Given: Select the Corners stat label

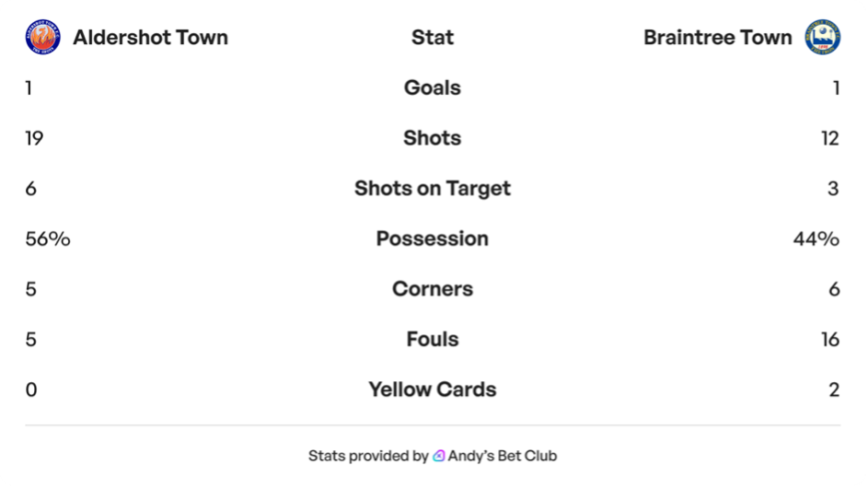Looking at the screenshot, I should pos(433,289).
